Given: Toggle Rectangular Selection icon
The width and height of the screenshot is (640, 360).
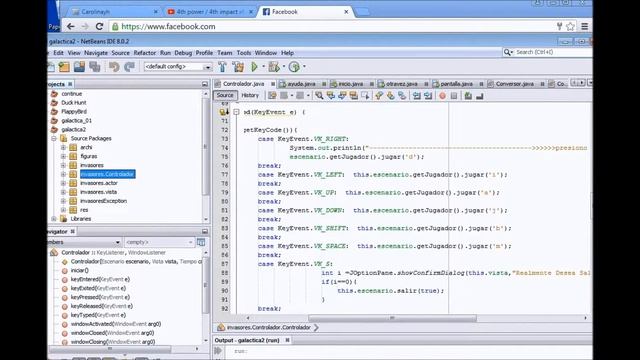Looking at the screenshot, I should tap(365, 96).
